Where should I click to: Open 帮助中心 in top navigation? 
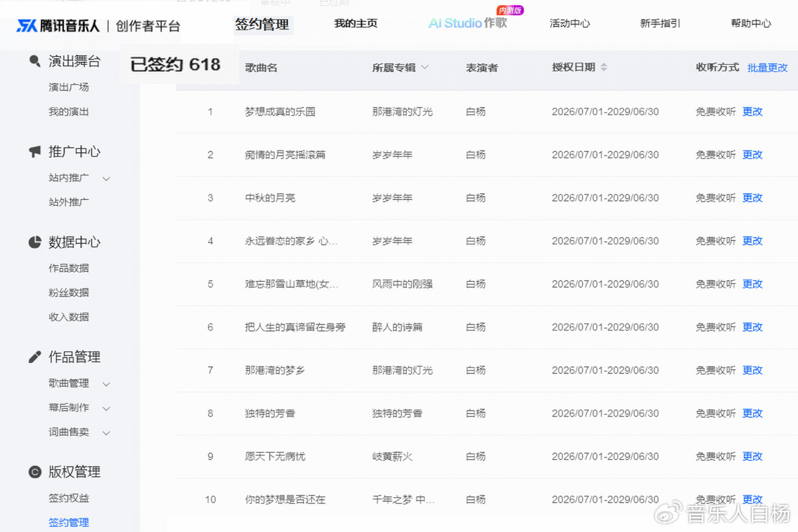coord(751,23)
